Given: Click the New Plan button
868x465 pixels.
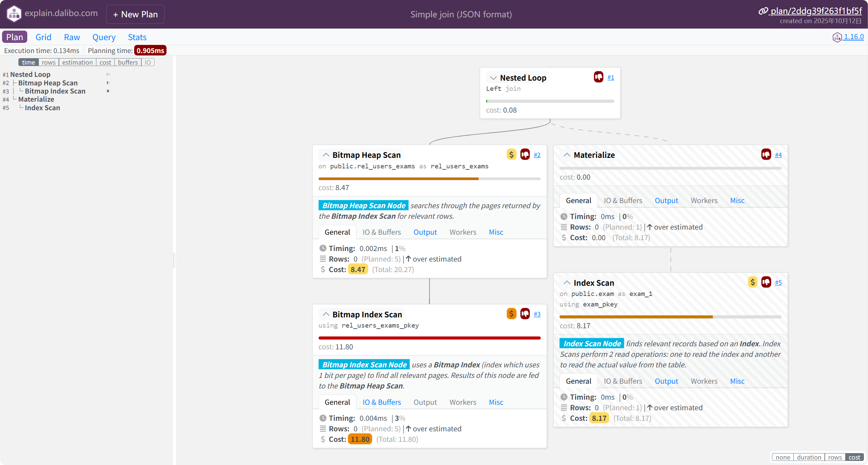Looking at the screenshot, I should [x=135, y=14].
